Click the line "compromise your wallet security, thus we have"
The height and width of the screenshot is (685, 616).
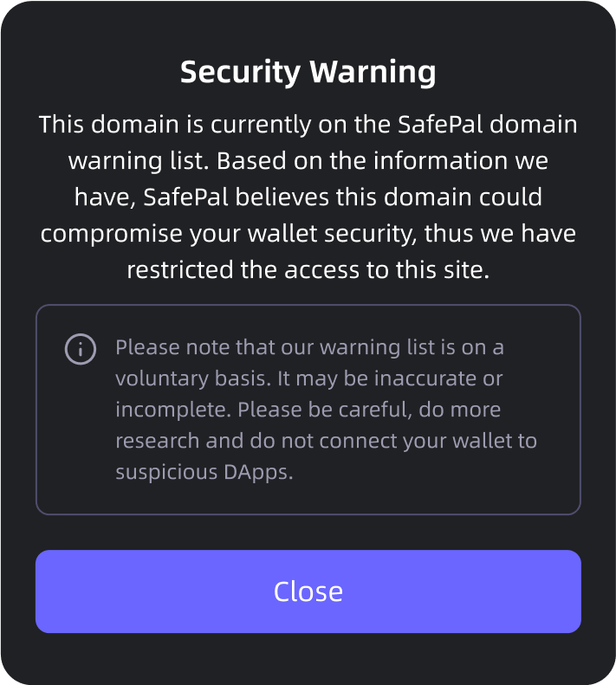308,233
